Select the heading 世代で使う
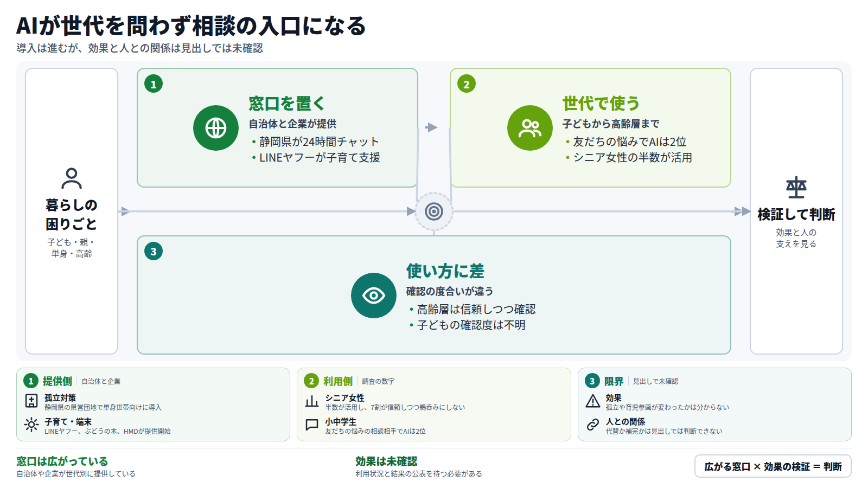 (601, 103)
